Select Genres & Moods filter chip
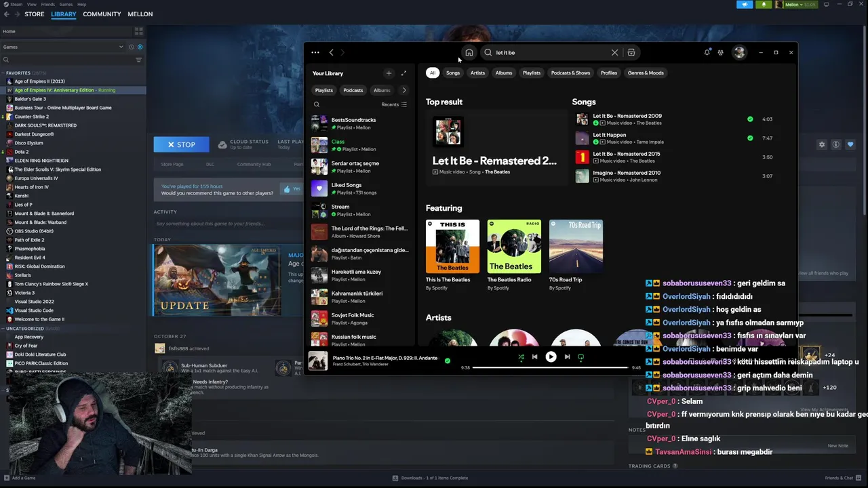868x488 pixels. 646,73
